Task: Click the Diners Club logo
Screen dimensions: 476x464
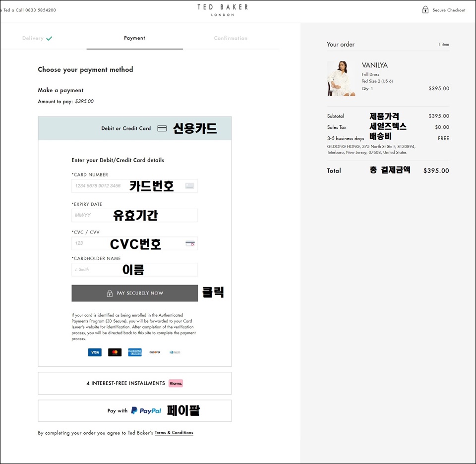Action: coord(175,352)
